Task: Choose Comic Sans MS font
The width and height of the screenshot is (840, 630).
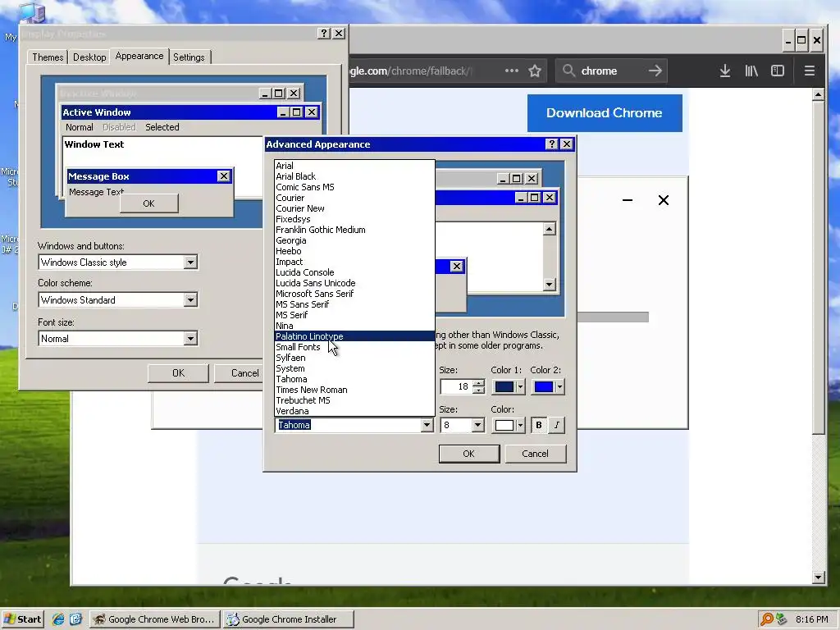Action: pos(354,188)
